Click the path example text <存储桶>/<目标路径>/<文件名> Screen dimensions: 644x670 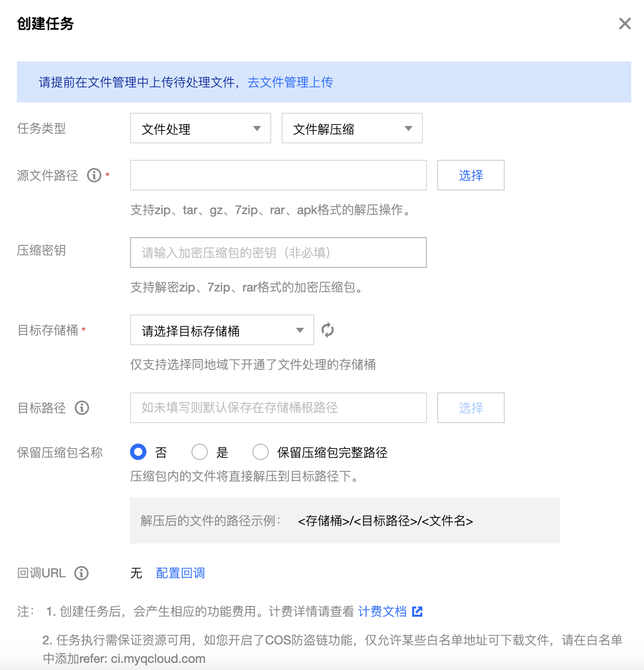pyautogui.click(x=385, y=520)
